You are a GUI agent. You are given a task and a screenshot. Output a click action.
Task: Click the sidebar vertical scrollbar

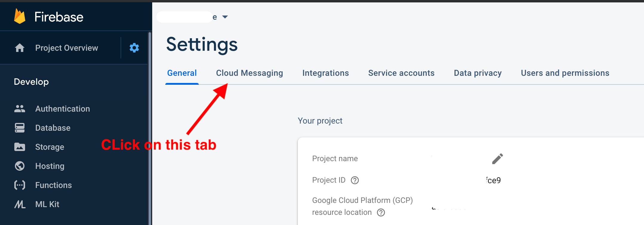click(150, 128)
